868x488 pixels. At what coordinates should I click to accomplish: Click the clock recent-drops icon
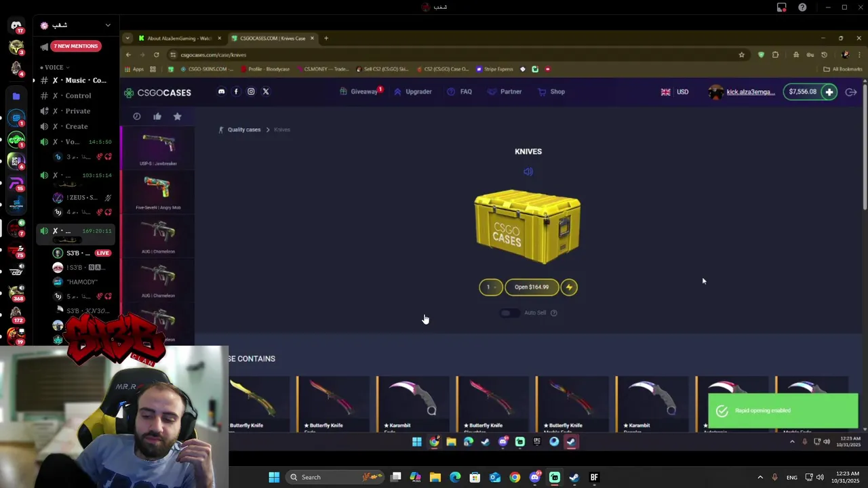click(137, 117)
